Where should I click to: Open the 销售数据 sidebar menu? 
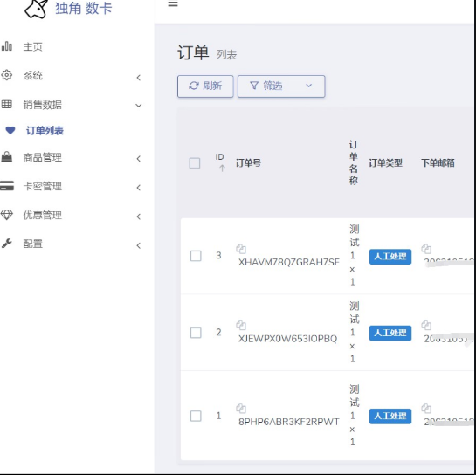coord(43,105)
